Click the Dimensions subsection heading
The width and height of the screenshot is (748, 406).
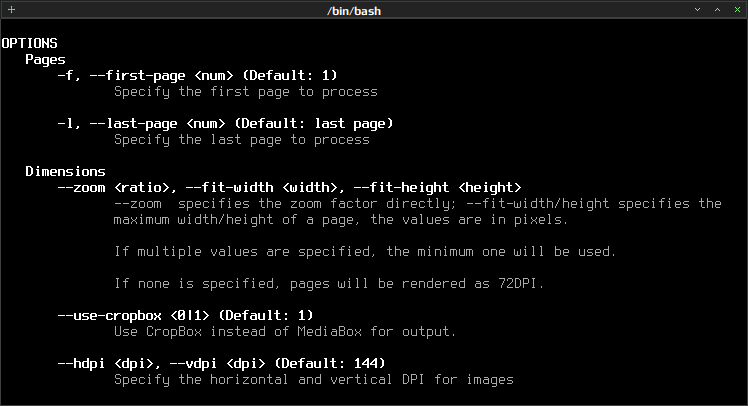coord(65,171)
